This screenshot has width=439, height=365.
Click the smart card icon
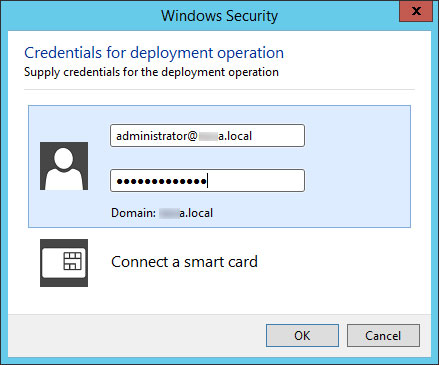pos(64,263)
